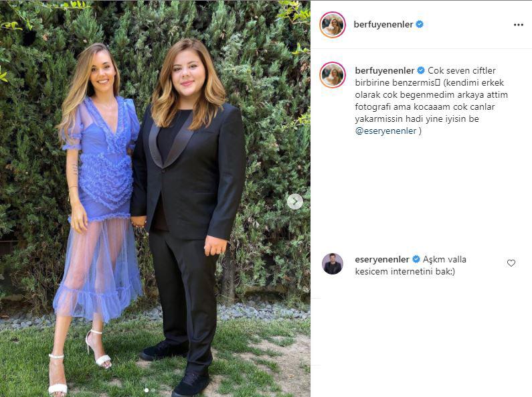
Task: Open berfuyenenler username in caption
Action: [x=385, y=70]
